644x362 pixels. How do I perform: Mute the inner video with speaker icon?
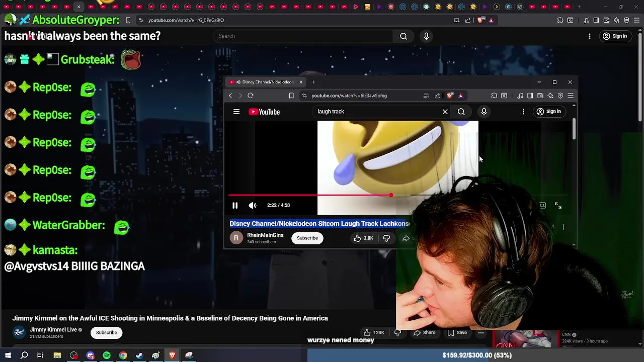point(253,205)
